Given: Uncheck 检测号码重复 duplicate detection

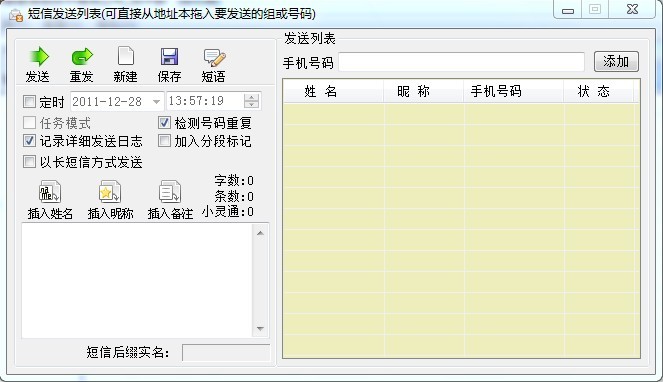Looking at the screenshot, I should coord(164,123).
